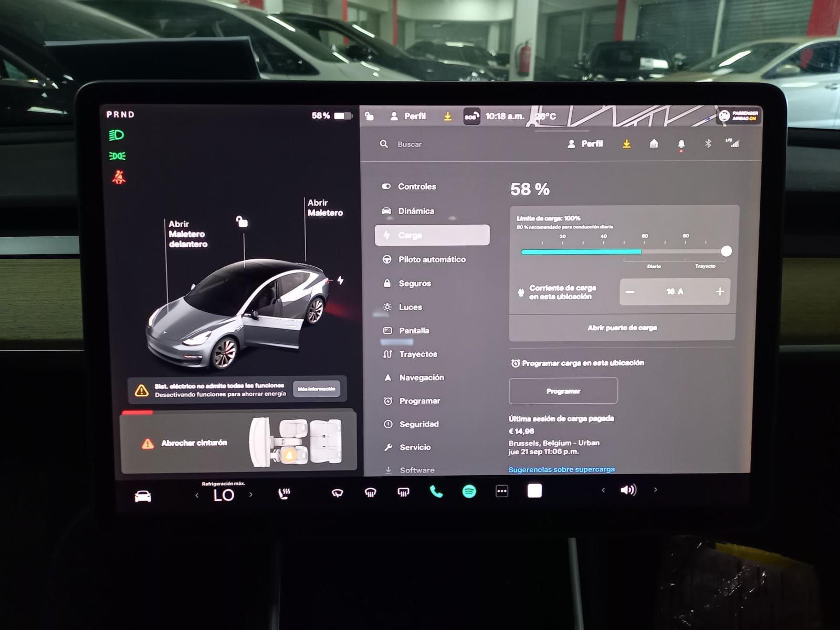Decrease volume with left chevron
This screenshot has height=630, width=840.
point(603,490)
